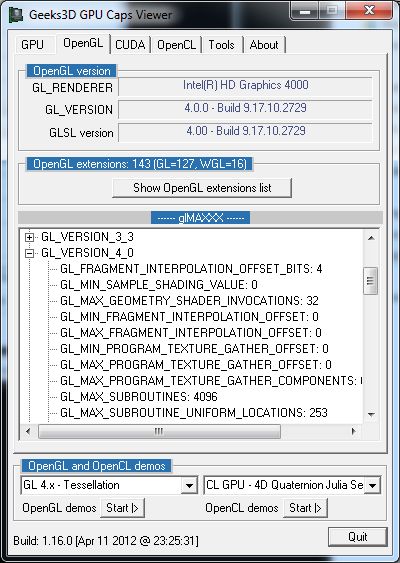Select the OpenGL tab
This screenshot has height=563, width=400.
(83, 43)
